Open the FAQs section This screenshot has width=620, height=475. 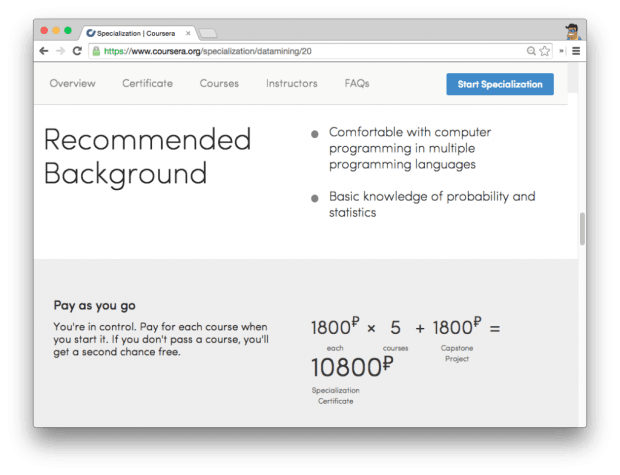click(357, 84)
